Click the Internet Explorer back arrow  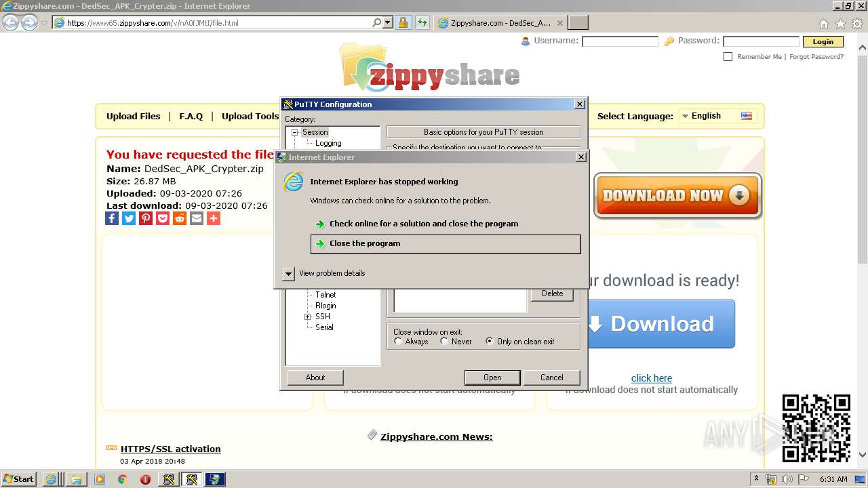tap(10, 22)
